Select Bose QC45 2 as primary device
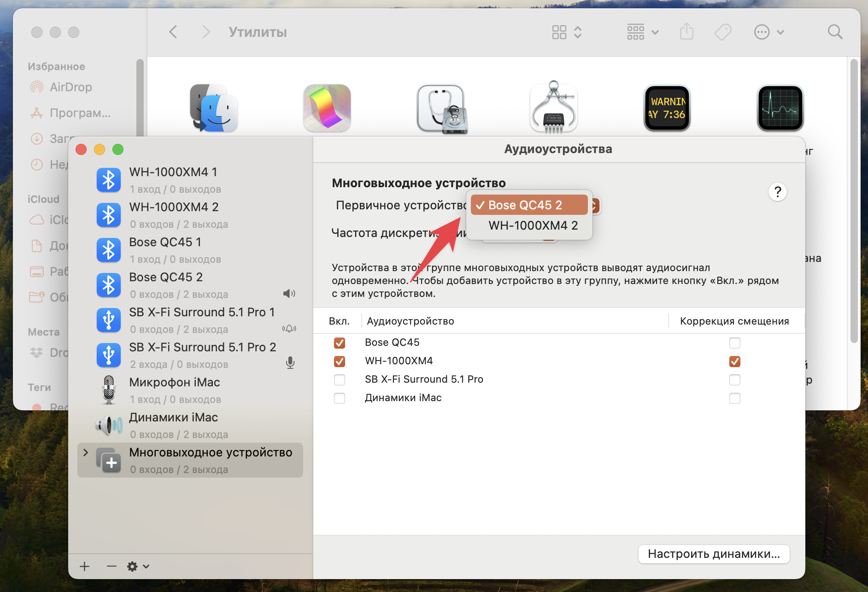The width and height of the screenshot is (868, 592). click(529, 205)
